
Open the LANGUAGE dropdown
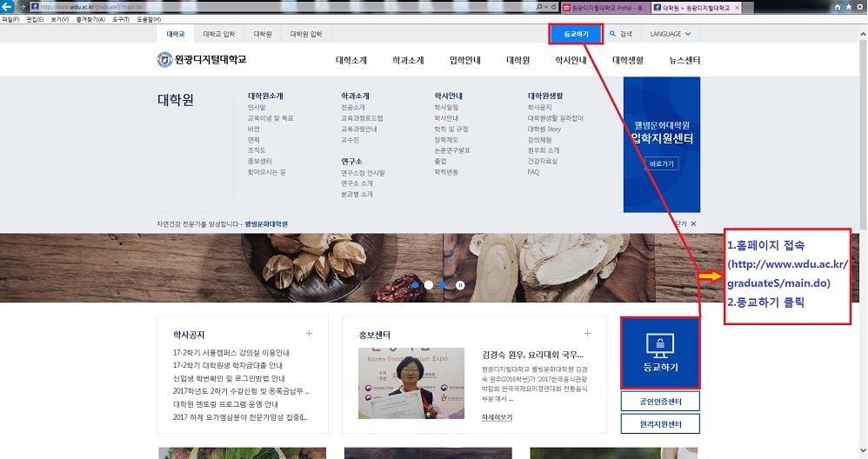[671, 34]
